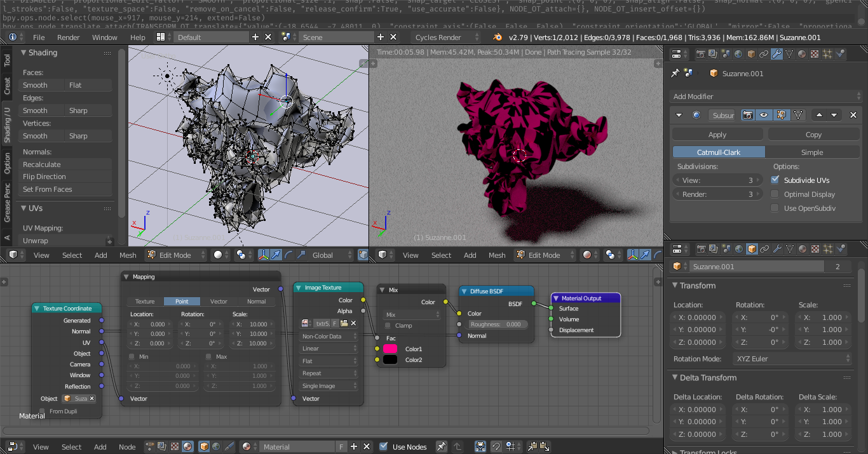Select rotate manipulator in left 3D view header

coord(288,255)
